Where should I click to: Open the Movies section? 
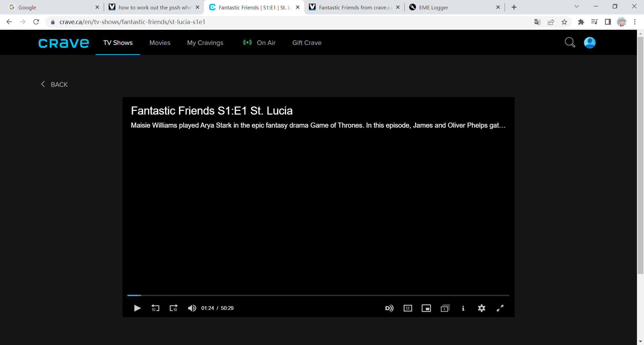(x=160, y=43)
